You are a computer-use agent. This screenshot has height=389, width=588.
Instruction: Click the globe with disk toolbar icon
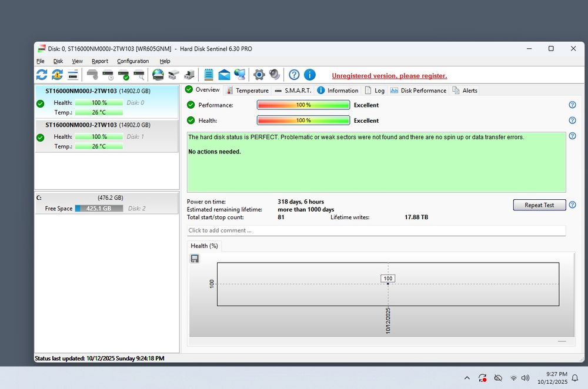pyautogui.click(x=158, y=75)
